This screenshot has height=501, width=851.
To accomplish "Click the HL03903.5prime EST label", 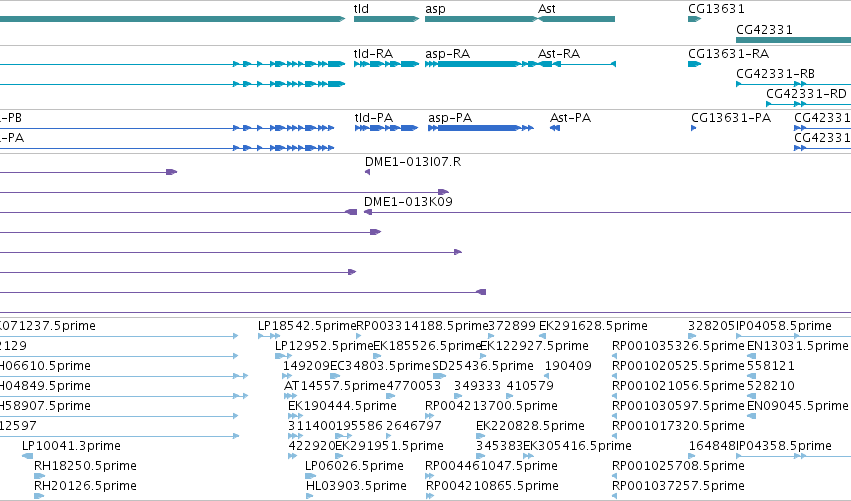I will [x=356, y=485].
